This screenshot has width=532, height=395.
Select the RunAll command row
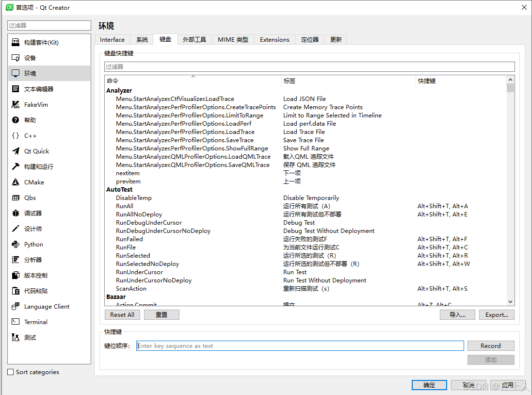(306, 206)
